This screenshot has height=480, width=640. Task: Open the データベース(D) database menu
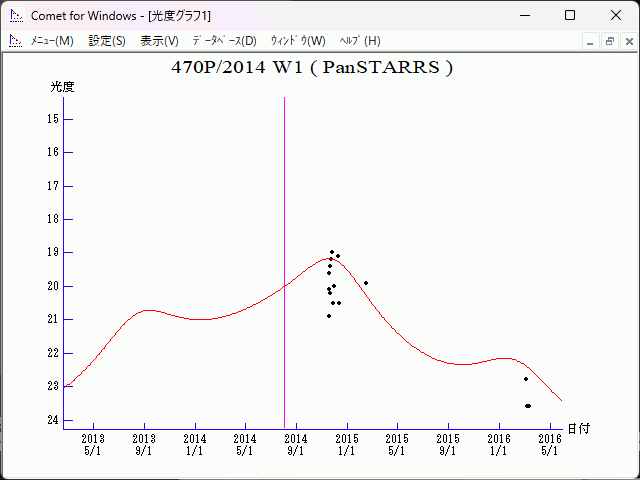tap(224, 40)
